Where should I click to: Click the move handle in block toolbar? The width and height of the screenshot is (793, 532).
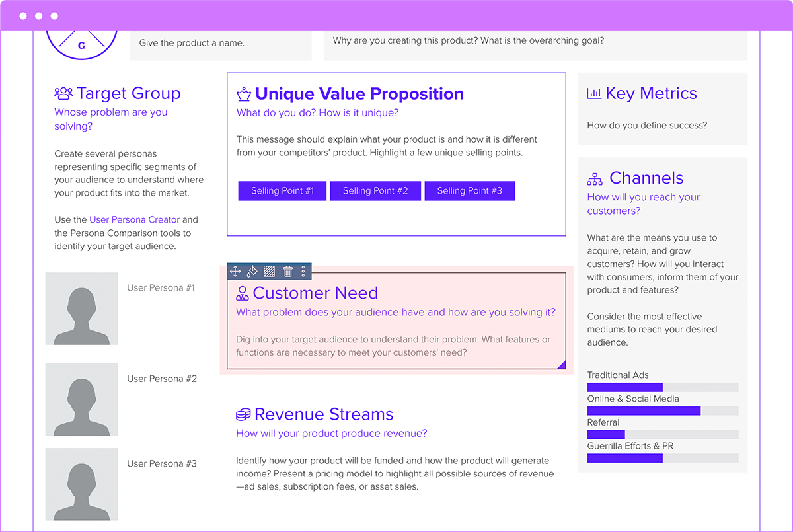(235, 271)
